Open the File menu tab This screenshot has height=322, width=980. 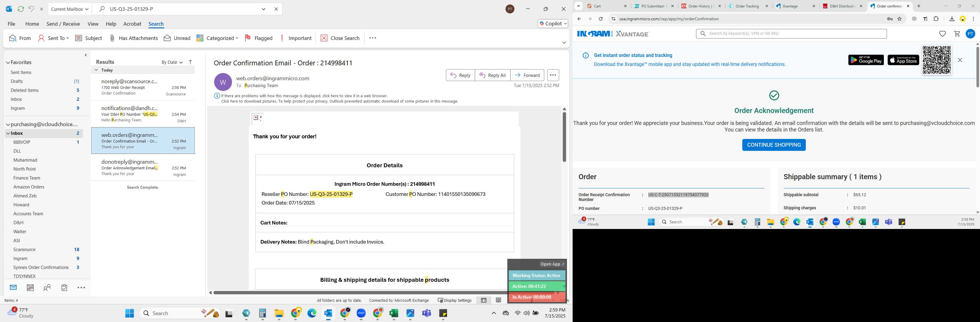[x=11, y=24]
